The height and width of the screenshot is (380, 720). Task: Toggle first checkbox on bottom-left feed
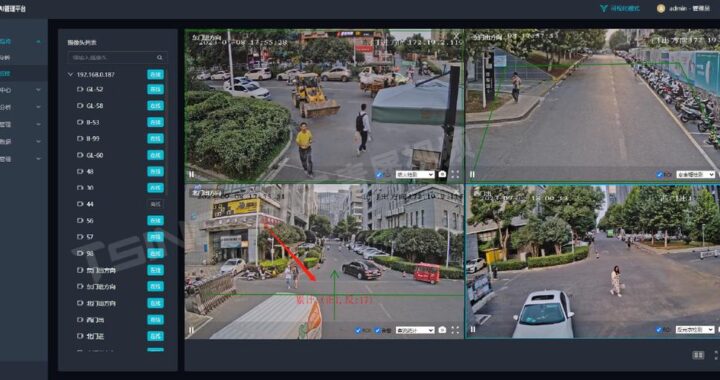pyautogui.click(x=358, y=330)
